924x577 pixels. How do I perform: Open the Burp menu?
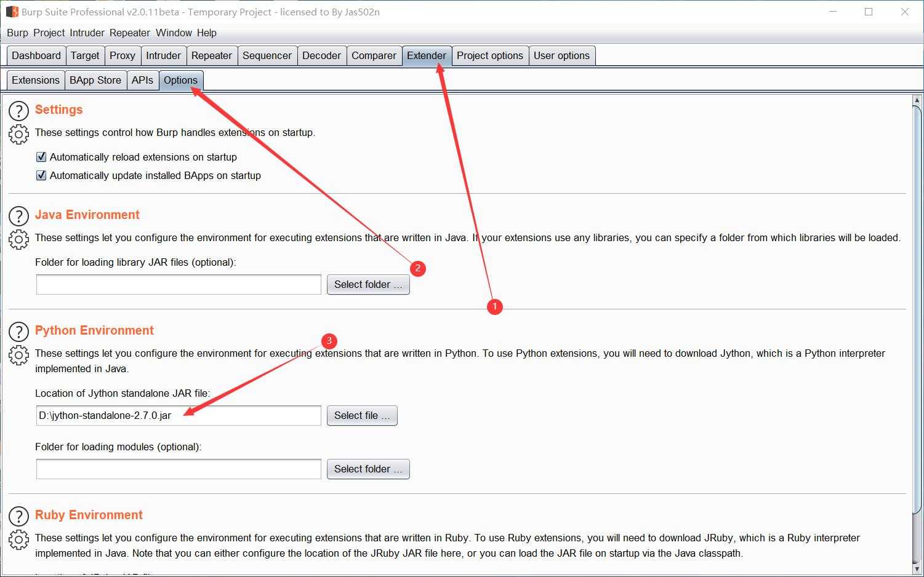tap(17, 33)
